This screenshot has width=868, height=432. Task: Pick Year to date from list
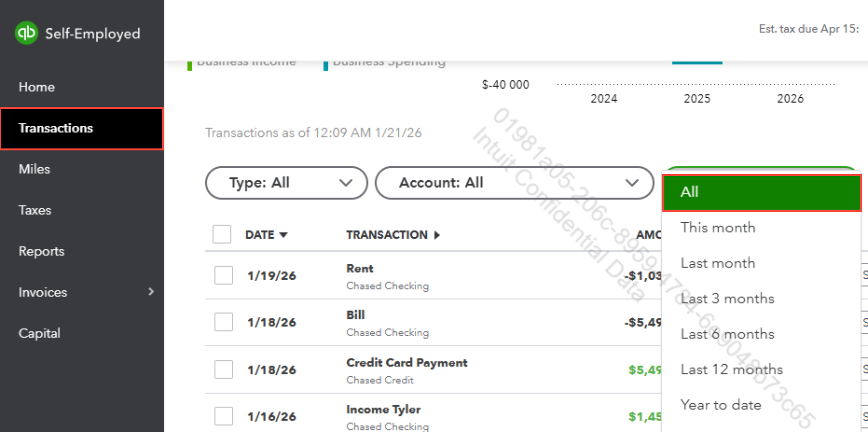tap(721, 405)
